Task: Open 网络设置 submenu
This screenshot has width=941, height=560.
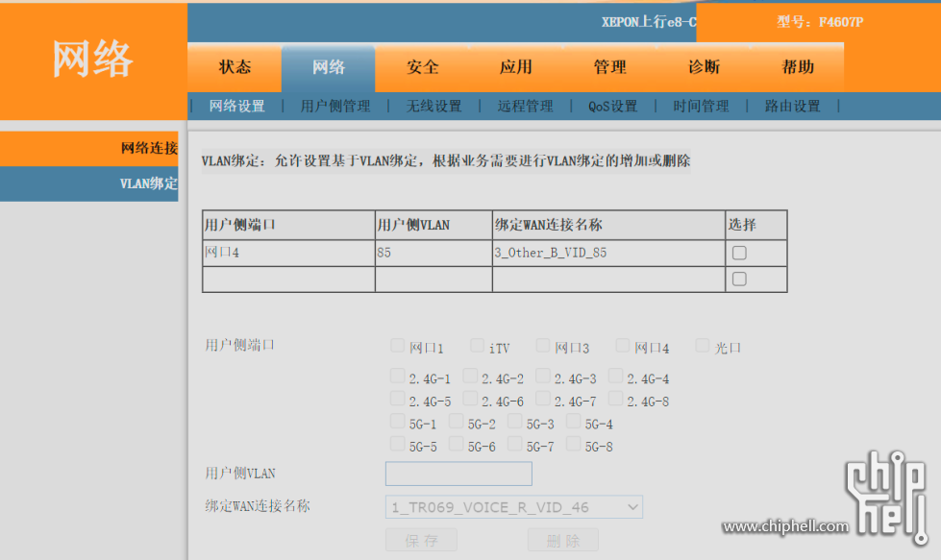Action: pos(237,106)
